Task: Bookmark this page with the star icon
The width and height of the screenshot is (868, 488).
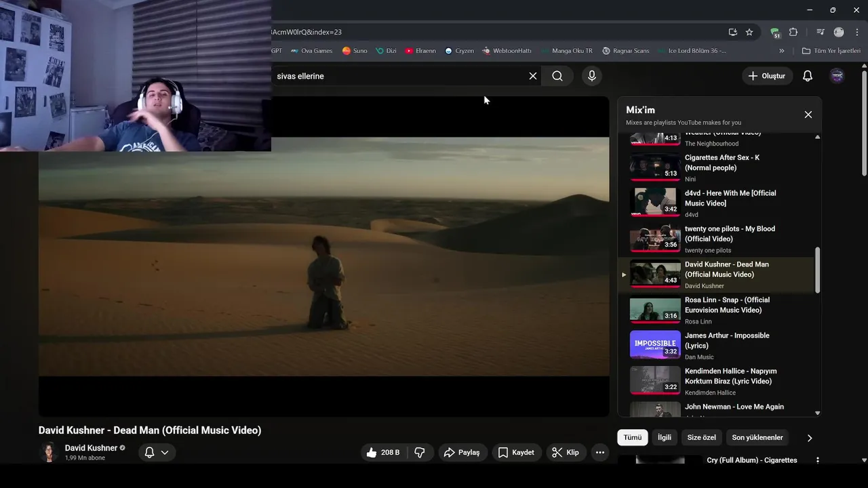Action: point(749,32)
